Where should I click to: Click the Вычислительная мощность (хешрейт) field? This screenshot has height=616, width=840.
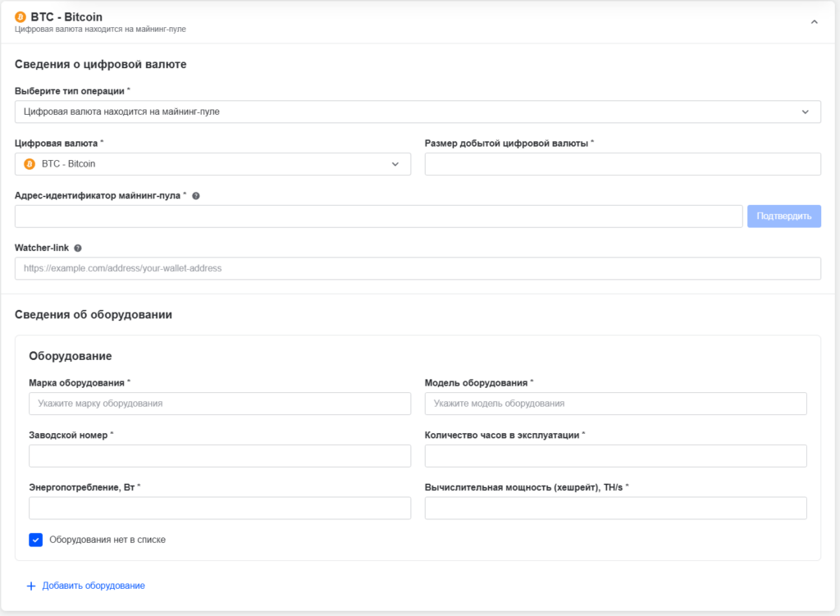[x=615, y=509]
